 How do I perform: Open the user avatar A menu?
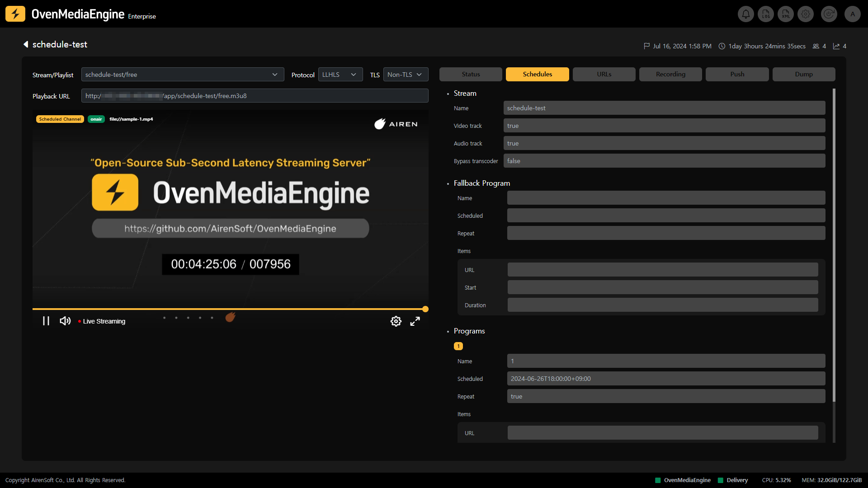click(x=853, y=14)
